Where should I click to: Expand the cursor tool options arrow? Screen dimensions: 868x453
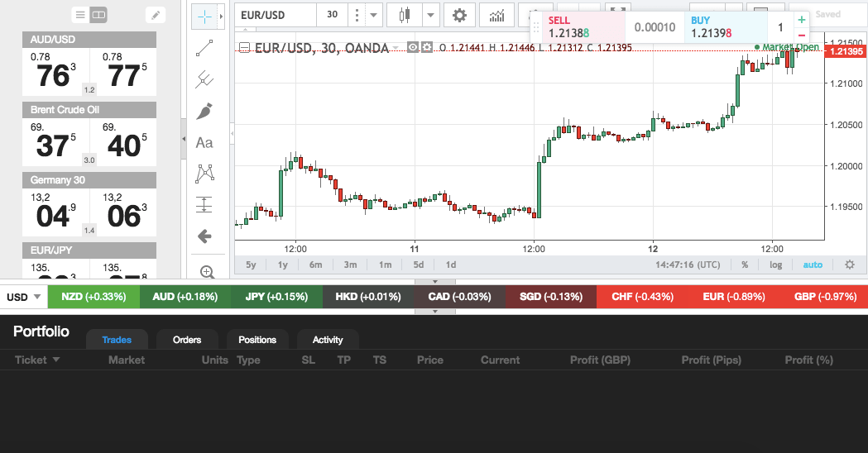point(222,17)
